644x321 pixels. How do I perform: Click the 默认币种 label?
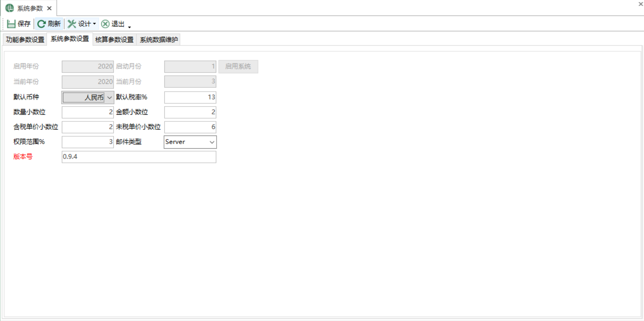pos(26,97)
